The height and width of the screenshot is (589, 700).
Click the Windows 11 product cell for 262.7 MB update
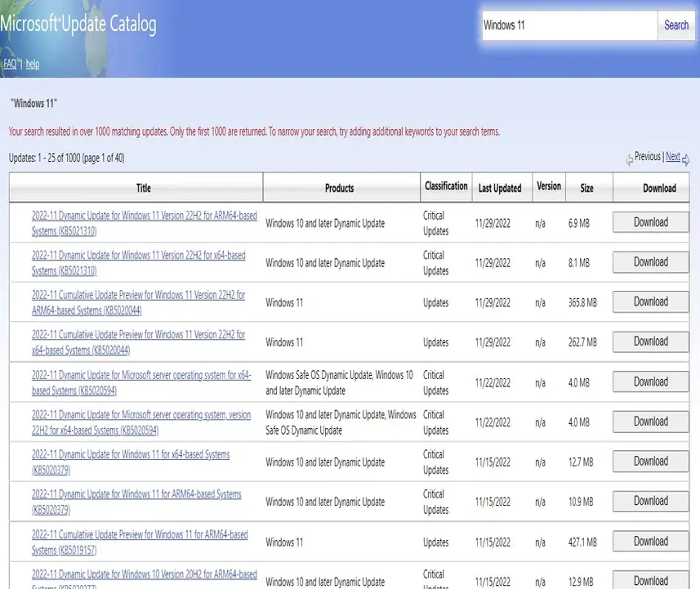point(284,342)
